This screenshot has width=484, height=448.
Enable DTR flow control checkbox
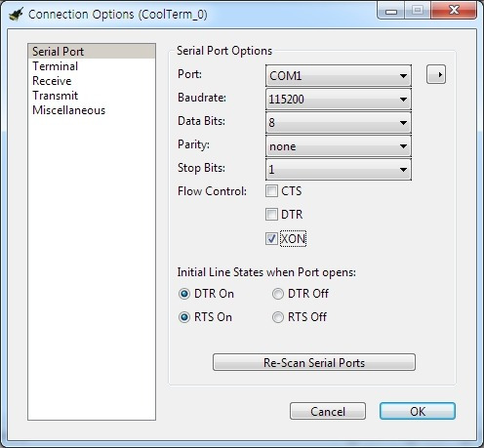coord(271,215)
